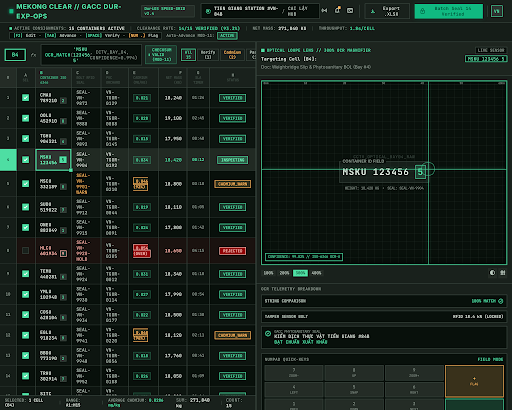Set lens magnification to 400%

click(316, 273)
